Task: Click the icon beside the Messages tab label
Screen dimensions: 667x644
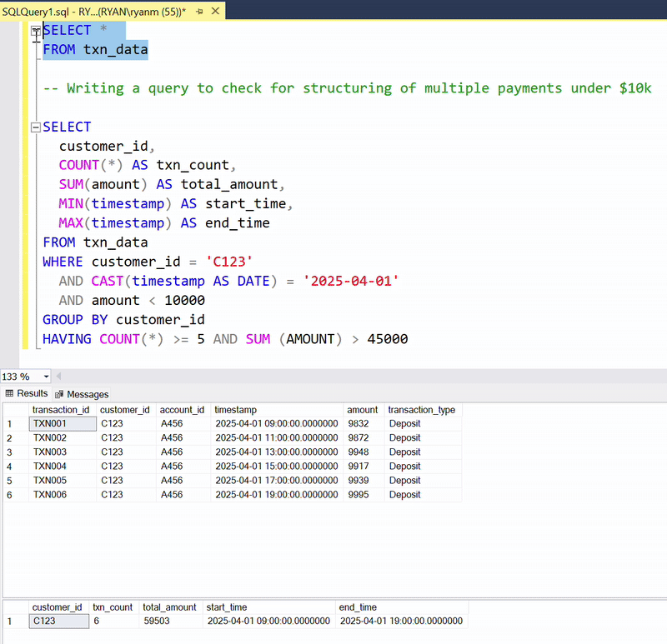Action: tap(59, 393)
